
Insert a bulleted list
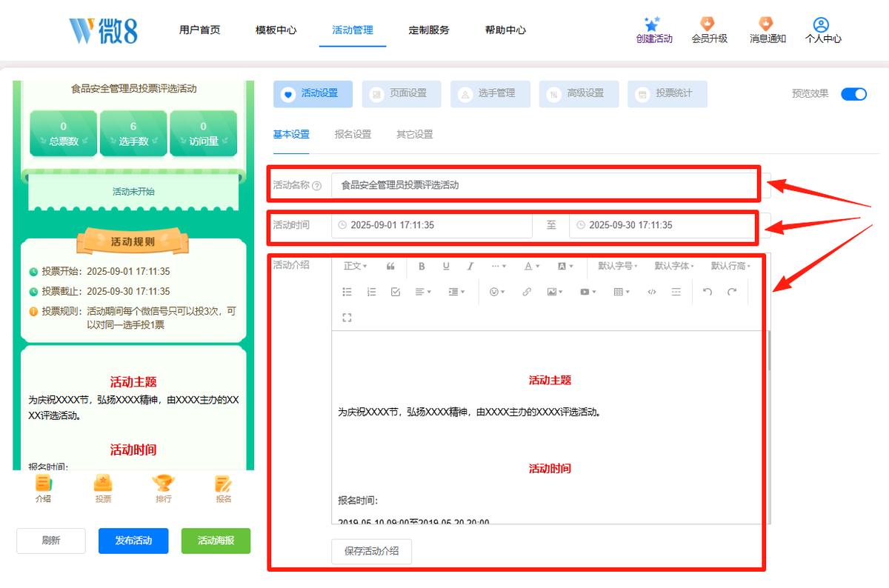(347, 292)
